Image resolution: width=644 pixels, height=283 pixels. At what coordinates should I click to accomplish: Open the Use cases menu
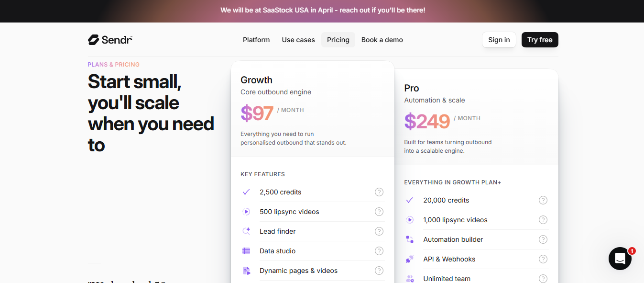click(x=298, y=40)
